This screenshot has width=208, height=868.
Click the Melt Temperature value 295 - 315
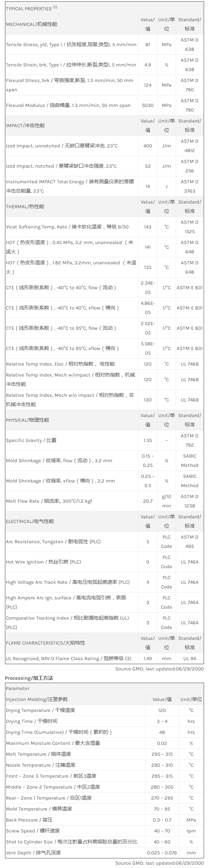click(162, 754)
